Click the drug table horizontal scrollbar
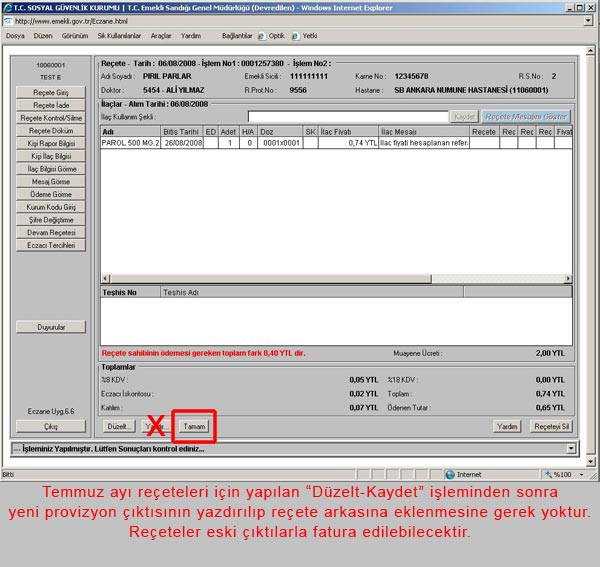The image size is (600, 567). (x=335, y=279)
